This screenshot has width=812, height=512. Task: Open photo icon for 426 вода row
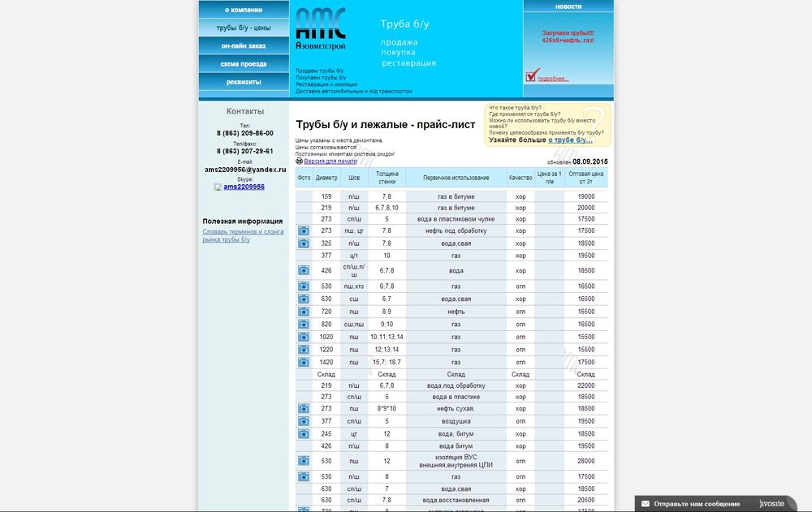click(x=304, y=270)
